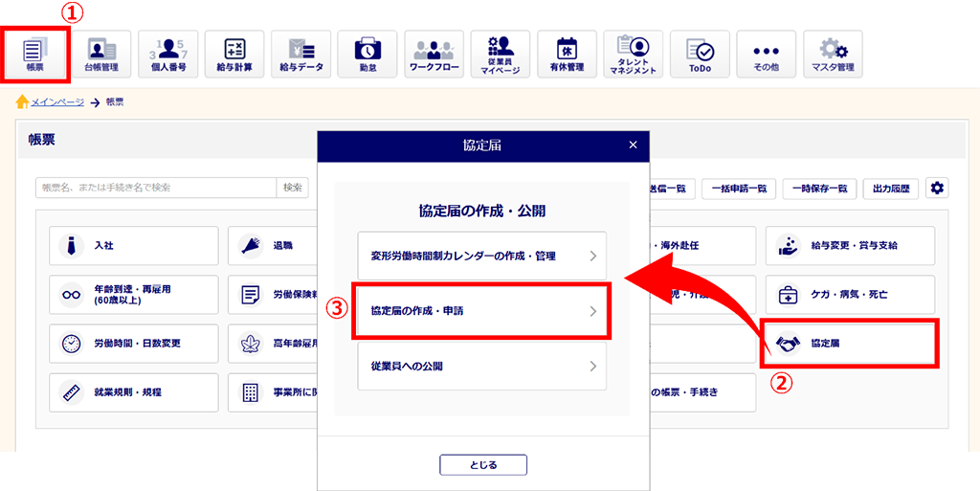Click the メインページ breadcrumb link
Image resolution: width=980 pixels, height=491 pixels.
[x=57, y=101]
